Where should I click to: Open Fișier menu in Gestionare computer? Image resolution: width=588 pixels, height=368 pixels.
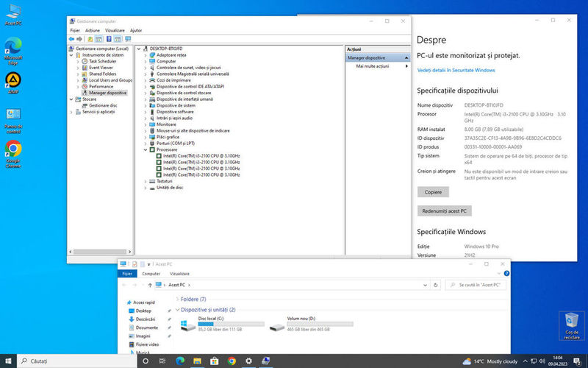75,30
